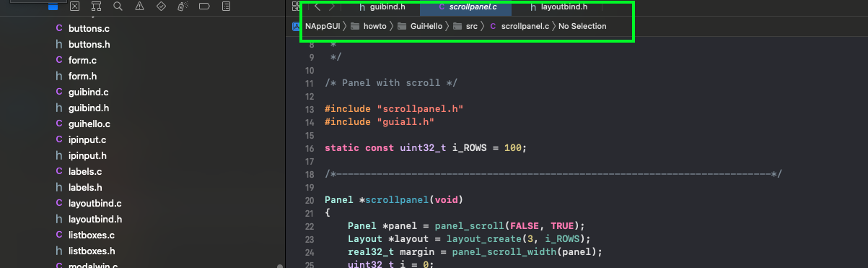Open listboxes.c from the navigator
Screen dimensions: 868x268
pyautogui.click(x=85, y=235)
